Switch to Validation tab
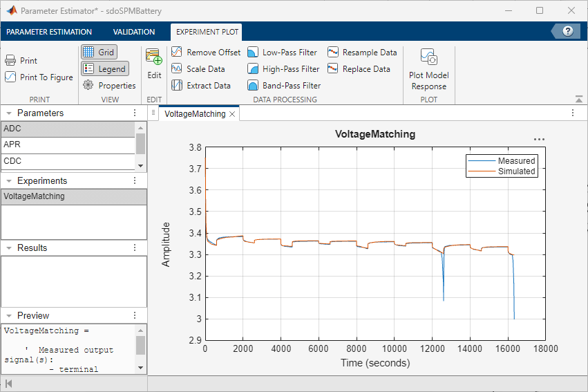Screen dimensions: 588x392 [x=134, y=32]
